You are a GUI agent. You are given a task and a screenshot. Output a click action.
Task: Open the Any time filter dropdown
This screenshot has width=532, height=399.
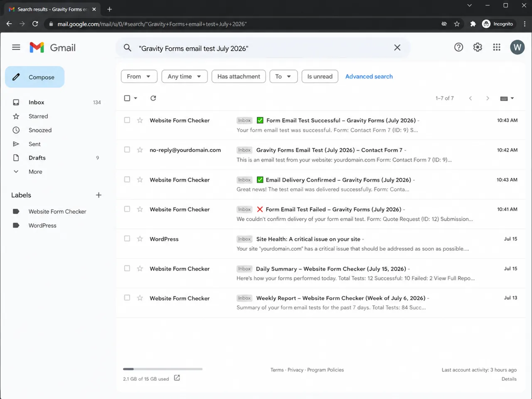tap(185, 76)
